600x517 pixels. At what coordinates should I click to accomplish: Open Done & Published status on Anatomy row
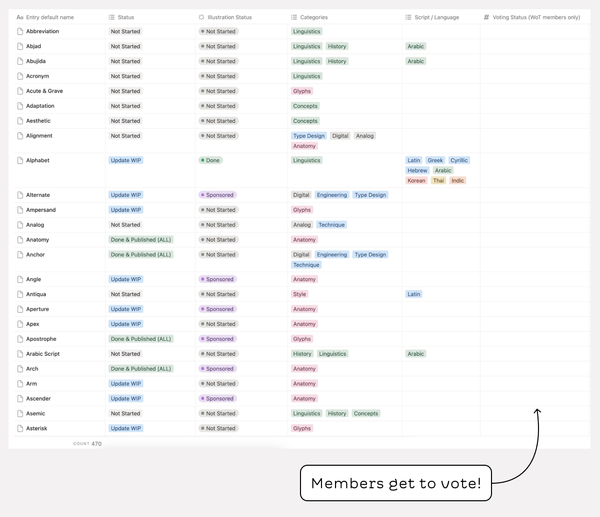(x=140, y=240)
